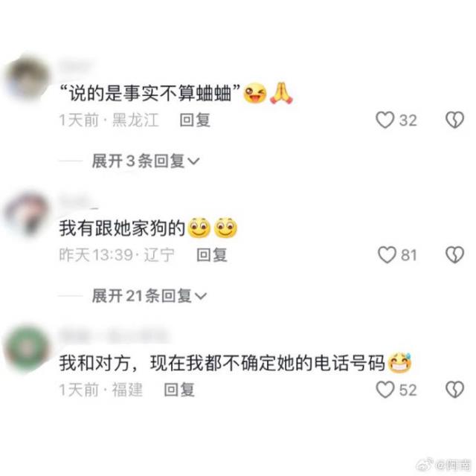The height and width of the screenshot is (476, 476).
Task: Like the Heilongjiang comment with 32 likes
Action: coord(385,120)
